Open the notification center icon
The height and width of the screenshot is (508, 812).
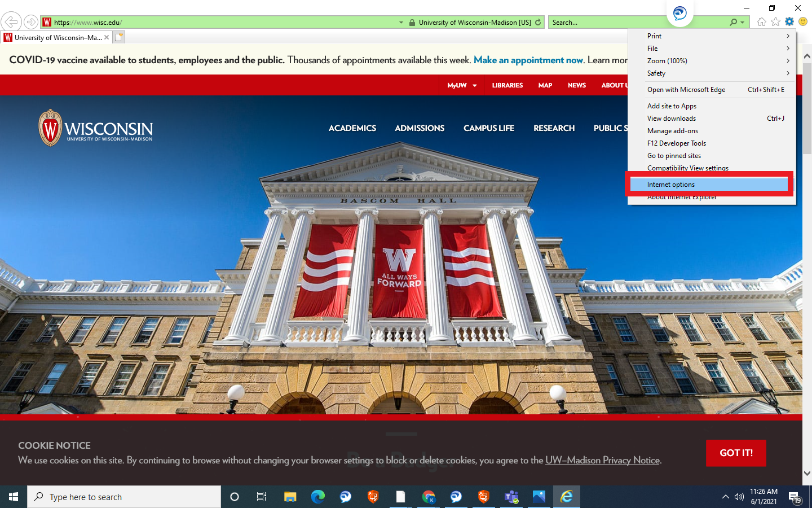(795, 497)
